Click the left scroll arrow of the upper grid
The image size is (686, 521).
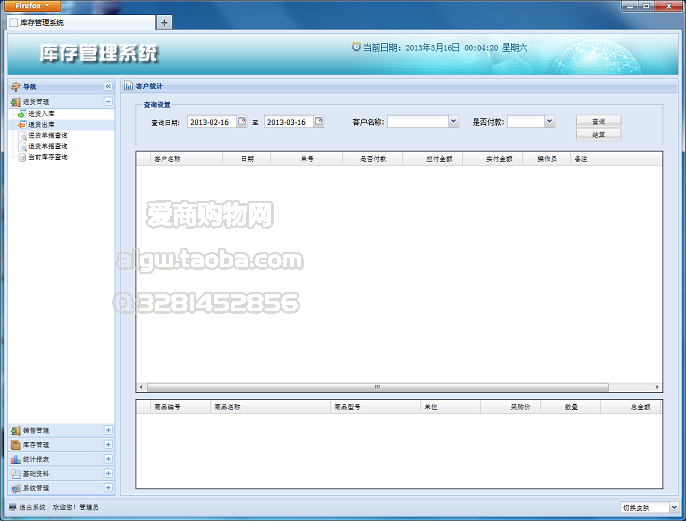pos(141,387)
